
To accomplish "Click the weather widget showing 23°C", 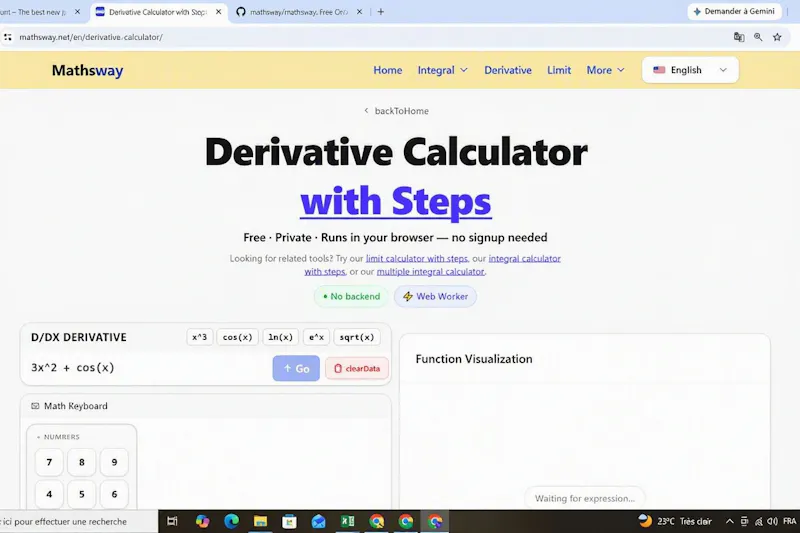I will click(675, 521).
